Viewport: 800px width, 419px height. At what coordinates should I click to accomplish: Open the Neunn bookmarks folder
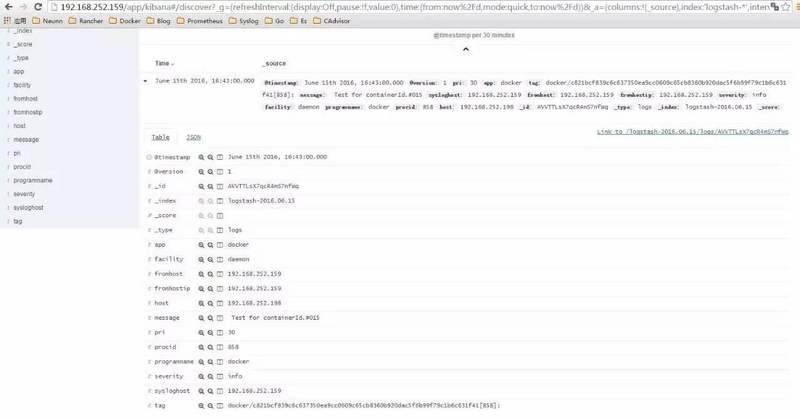[47, 21]
